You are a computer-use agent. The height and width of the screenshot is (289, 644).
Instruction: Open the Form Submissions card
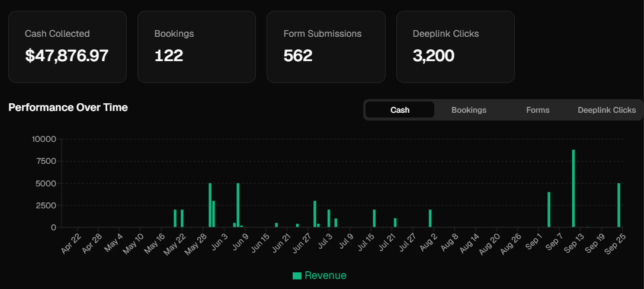pos(326,47)
